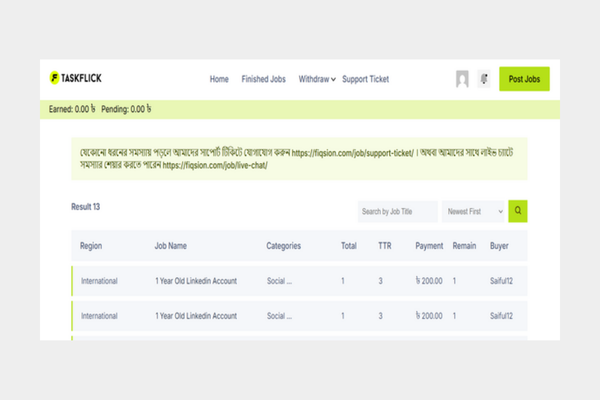Open the first 1 Year Old Linkedin Account job

(x=196, y=281)
